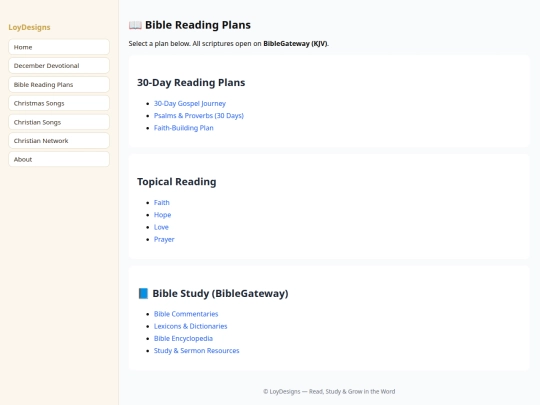540x405 pixels.
Task: Click the LoyDesigns logo text
Action: coord(29,27)
